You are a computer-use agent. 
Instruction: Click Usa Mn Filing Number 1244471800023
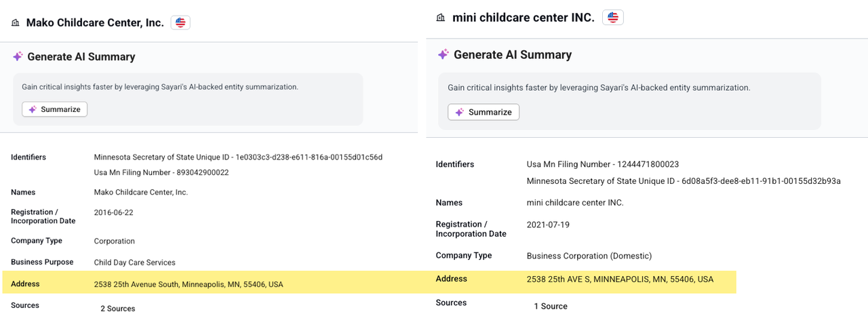pyautogui.click(x=603, y=164)
